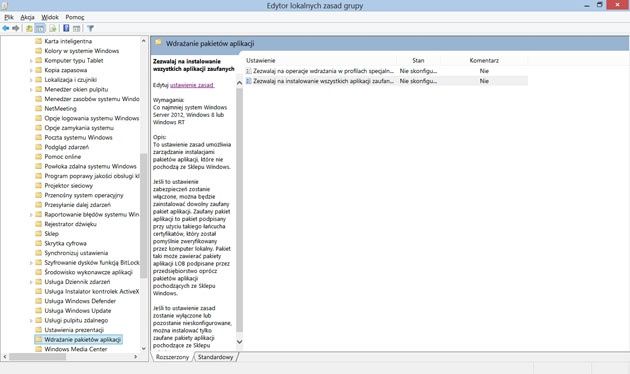Click folder icon beside Projektor sieciowy
630x374 pixels.
39,186
